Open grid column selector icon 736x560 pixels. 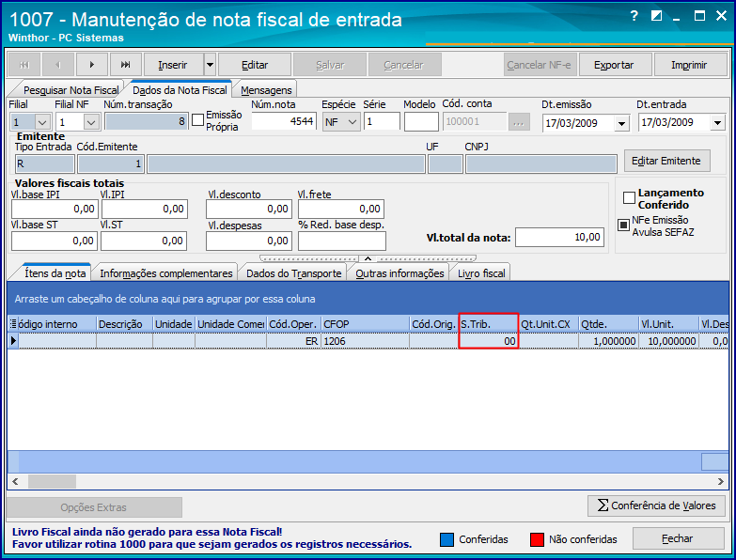coord(13,323)
